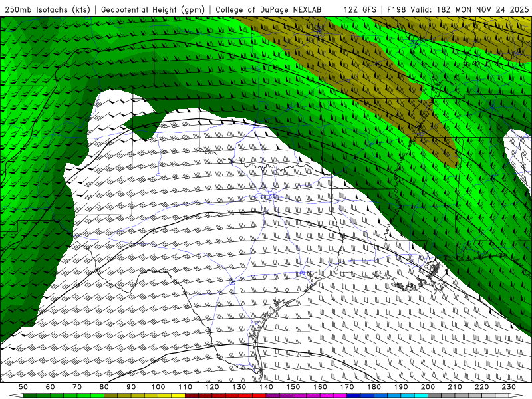Click the 'Geopotential Height (gpm)' header text
This screenshot has width=532, height=399.
click(153, 9)
